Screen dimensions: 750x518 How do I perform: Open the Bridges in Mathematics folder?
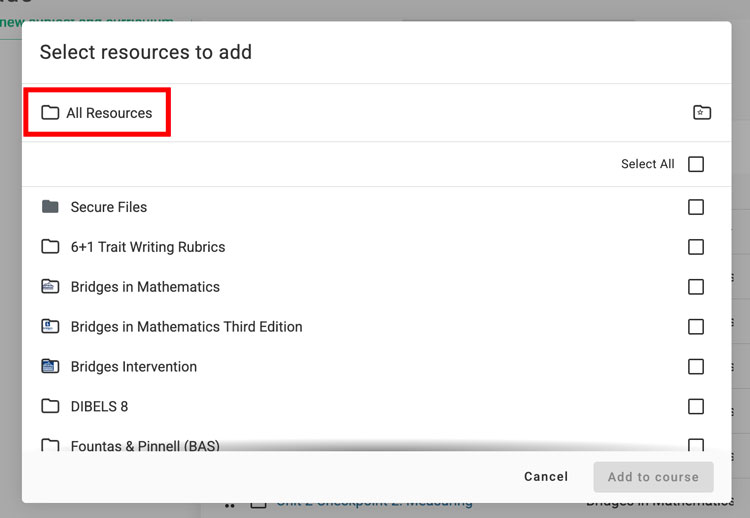[145, 287]
